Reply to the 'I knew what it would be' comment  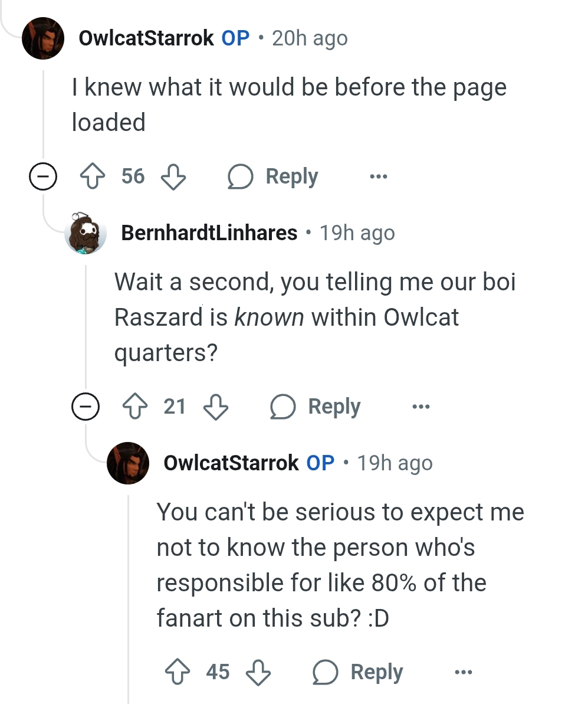[x=273, y=176]
